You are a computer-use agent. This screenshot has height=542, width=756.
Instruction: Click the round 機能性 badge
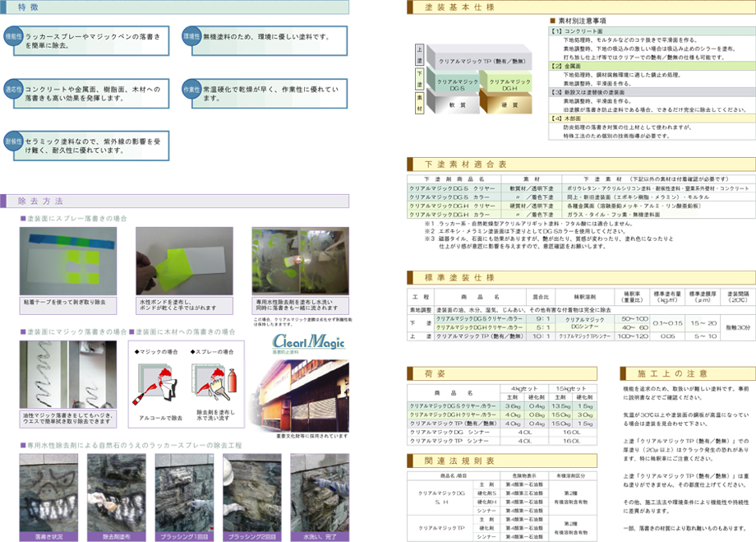point(13,36)
